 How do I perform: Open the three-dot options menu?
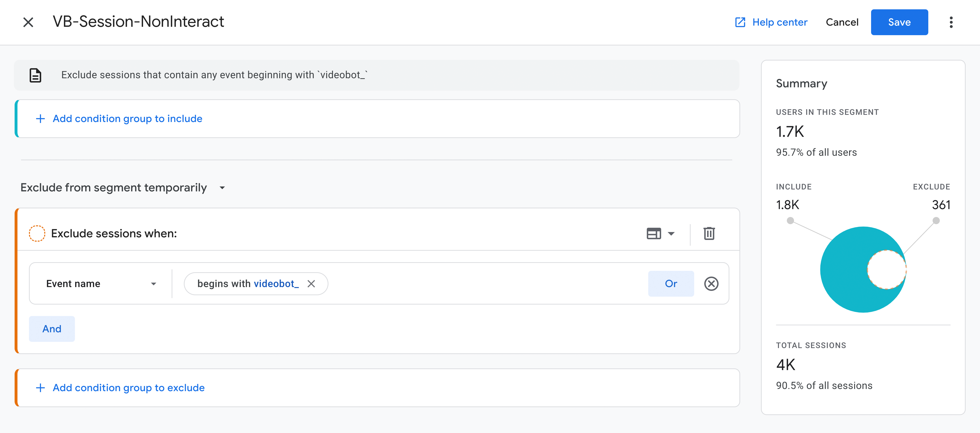click(951, 22)
